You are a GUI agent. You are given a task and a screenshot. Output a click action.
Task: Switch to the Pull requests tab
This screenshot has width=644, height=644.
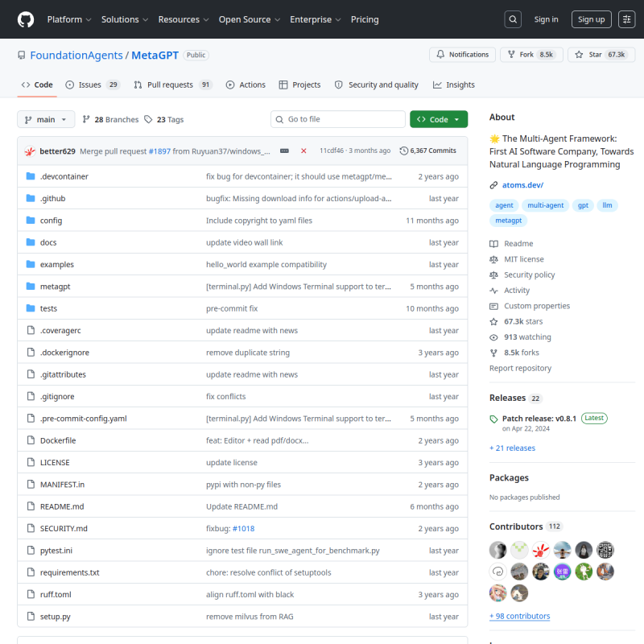pyautogui.click(x=172, y=85)
